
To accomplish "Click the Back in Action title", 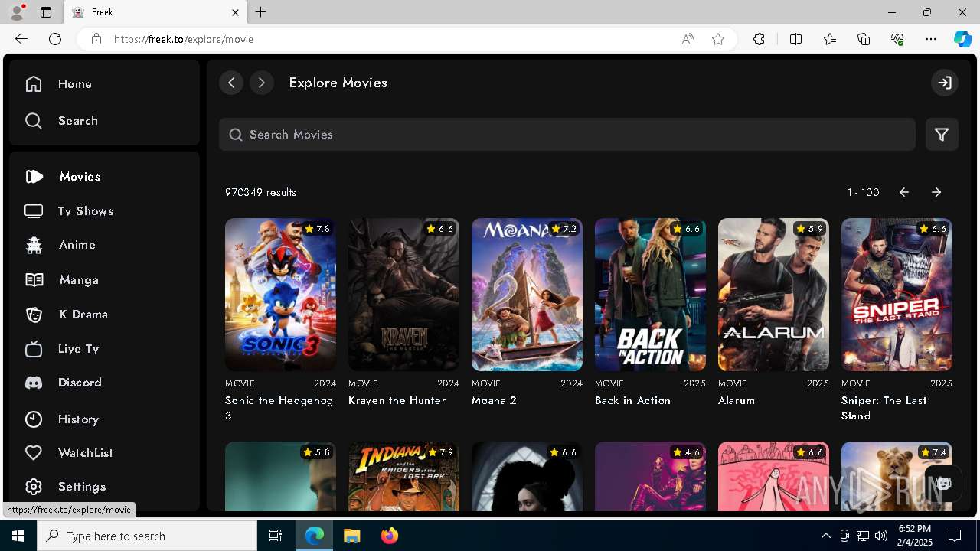I will pyautogui.click(x=632, y=400).
